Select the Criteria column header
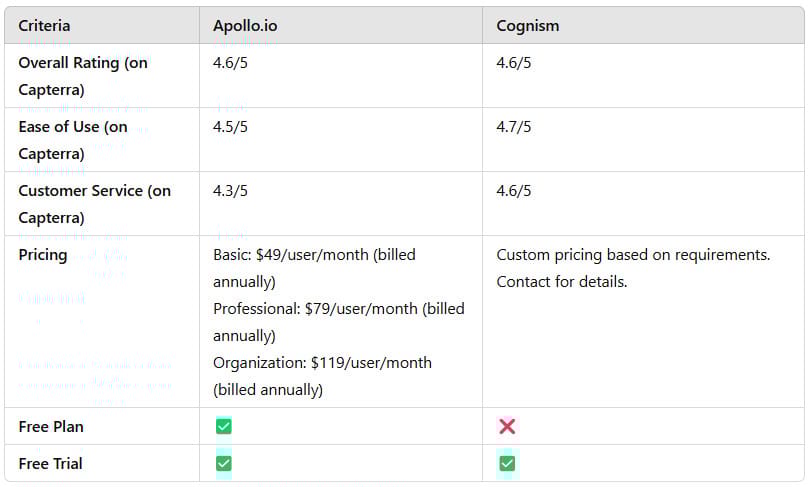811x487 pixels. [44, 25]
